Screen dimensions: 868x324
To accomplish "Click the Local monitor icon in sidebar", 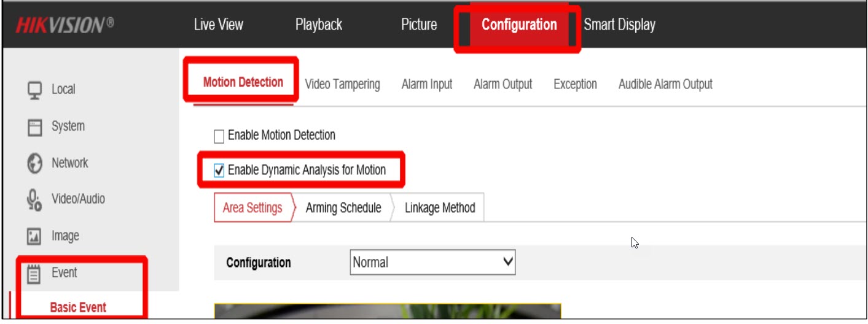I will tap(34, 90).
